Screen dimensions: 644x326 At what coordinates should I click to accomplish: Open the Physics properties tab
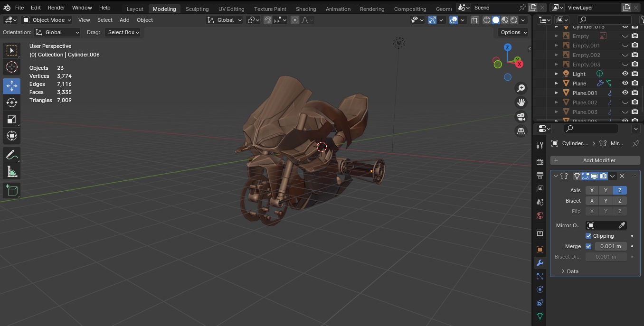pos(540,289)
